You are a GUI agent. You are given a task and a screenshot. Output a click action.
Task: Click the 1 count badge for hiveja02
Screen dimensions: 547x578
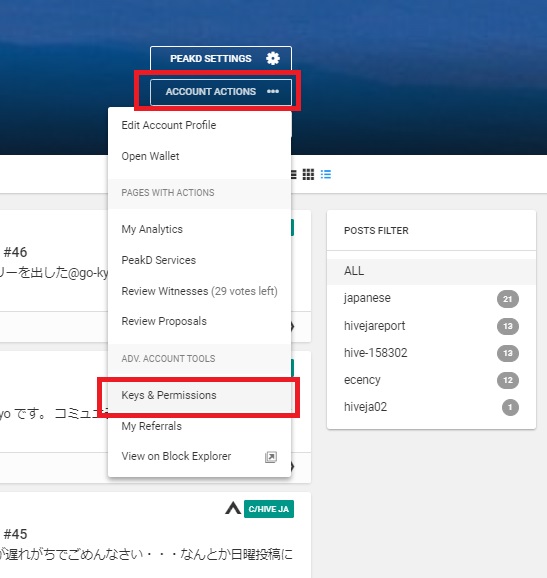tap(510, 407)
